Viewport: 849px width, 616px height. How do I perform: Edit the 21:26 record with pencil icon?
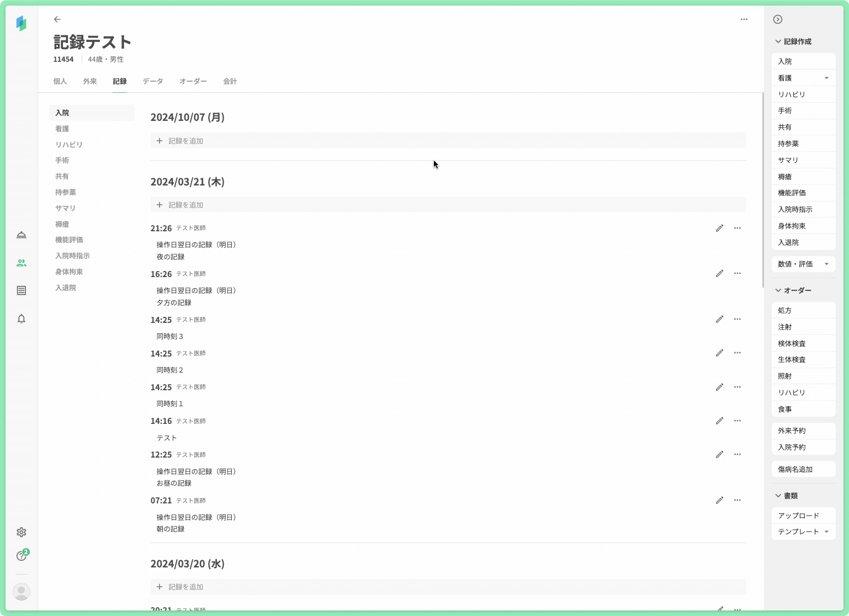click(x=719, y=228)
